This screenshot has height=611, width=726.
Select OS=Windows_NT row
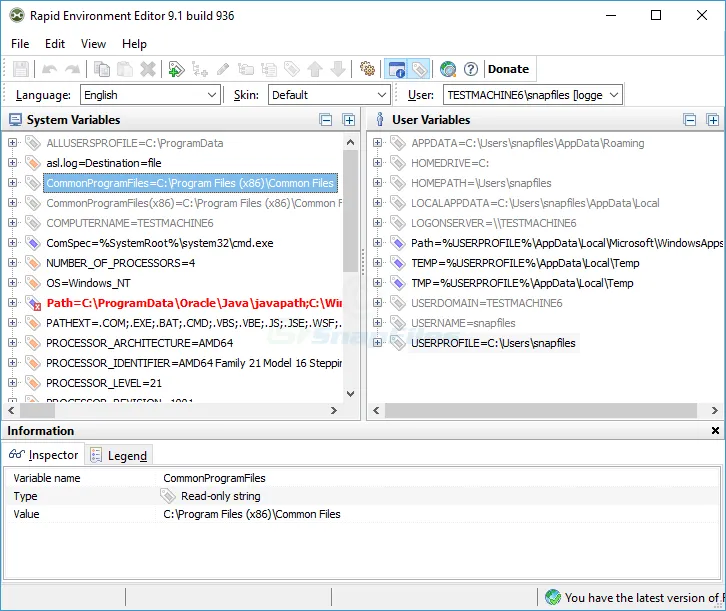tap(88, 283)
